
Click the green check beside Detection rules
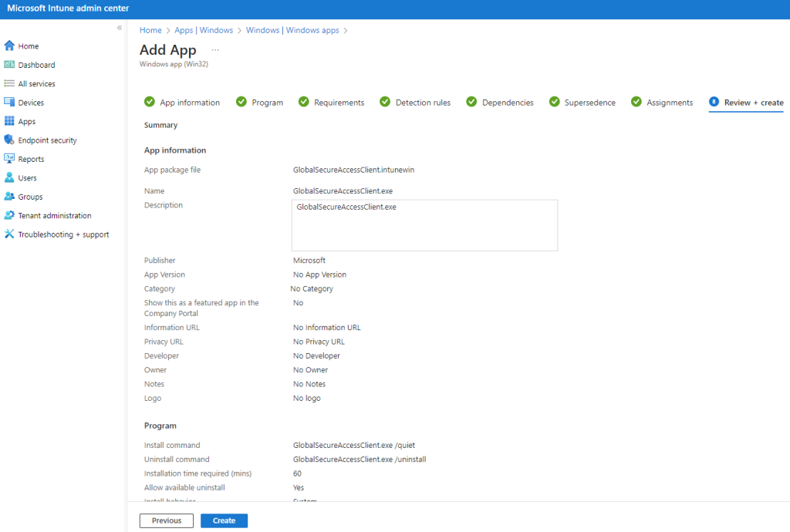385,102
